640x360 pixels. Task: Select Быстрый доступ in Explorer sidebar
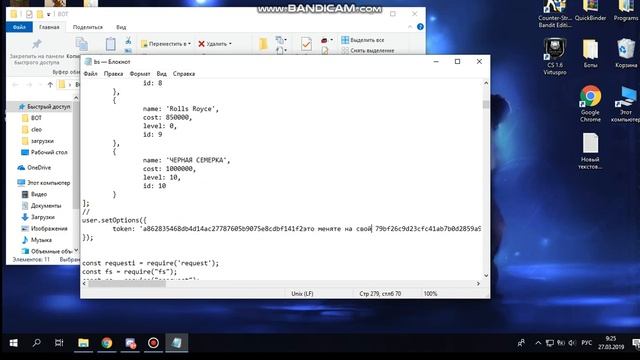click(x=44, y=107)
